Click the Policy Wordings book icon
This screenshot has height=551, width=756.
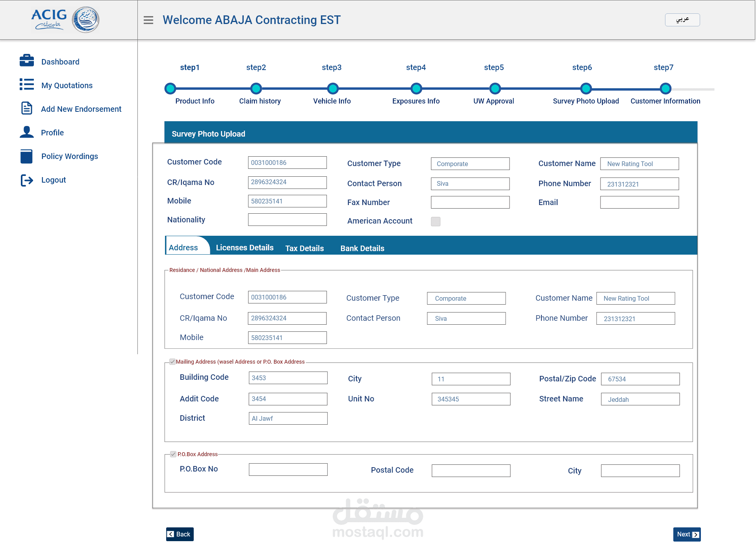(27, 156)
